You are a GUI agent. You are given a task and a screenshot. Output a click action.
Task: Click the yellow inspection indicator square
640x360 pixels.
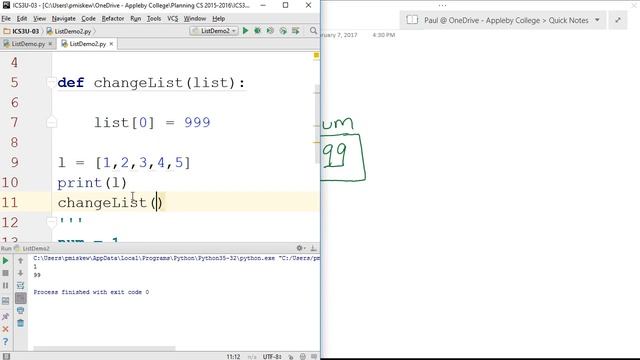pyautogui.click(x=316, y=55)
